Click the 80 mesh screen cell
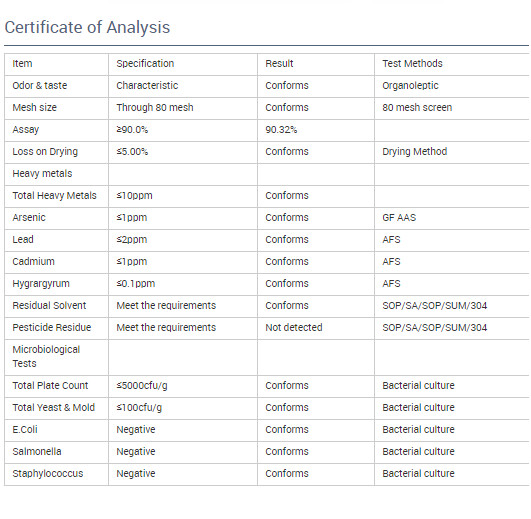The image size is (531, 519). (x=417, y=108)
